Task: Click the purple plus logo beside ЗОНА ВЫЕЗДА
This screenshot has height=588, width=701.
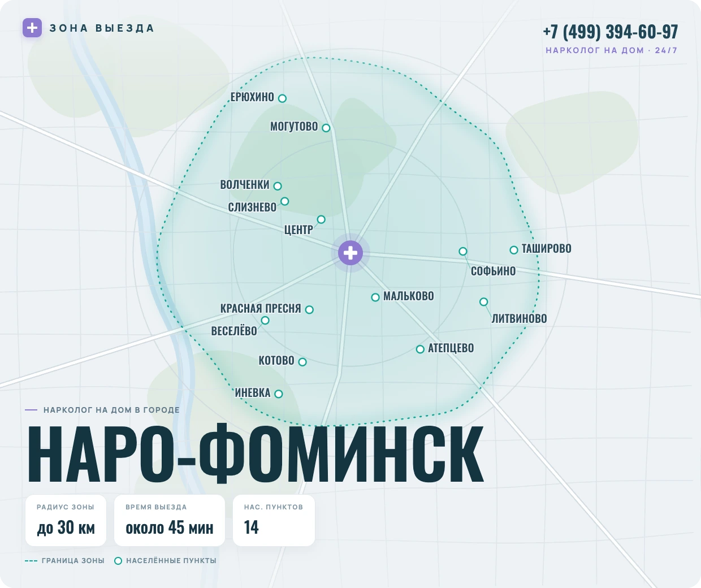Action: [32, 28]
